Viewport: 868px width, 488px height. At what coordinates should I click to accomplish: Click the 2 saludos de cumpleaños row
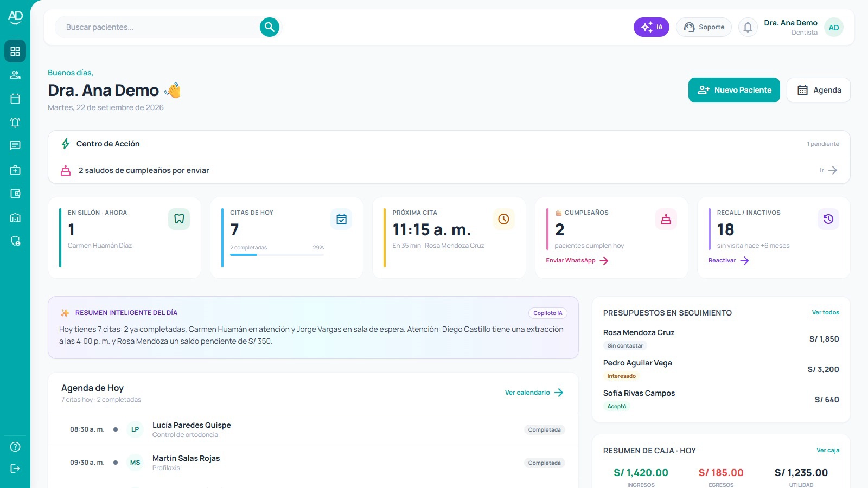tap(449, 170)
